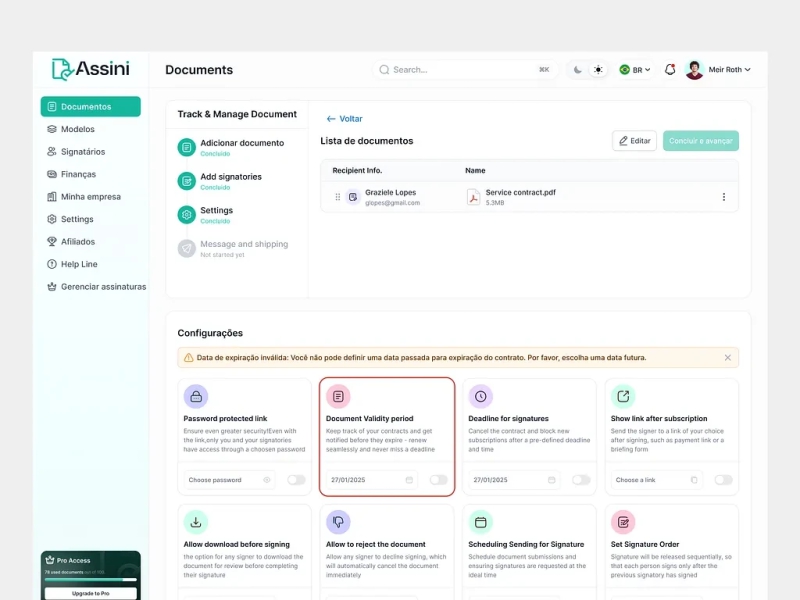The height and width of the screenshot is (600, 800).
Task: Open Minha empresa page
Action: point(84,196)
